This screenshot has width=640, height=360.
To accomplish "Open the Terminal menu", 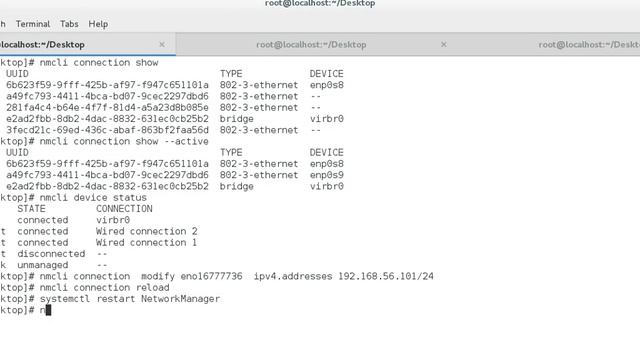I will [x=33, y=24].
